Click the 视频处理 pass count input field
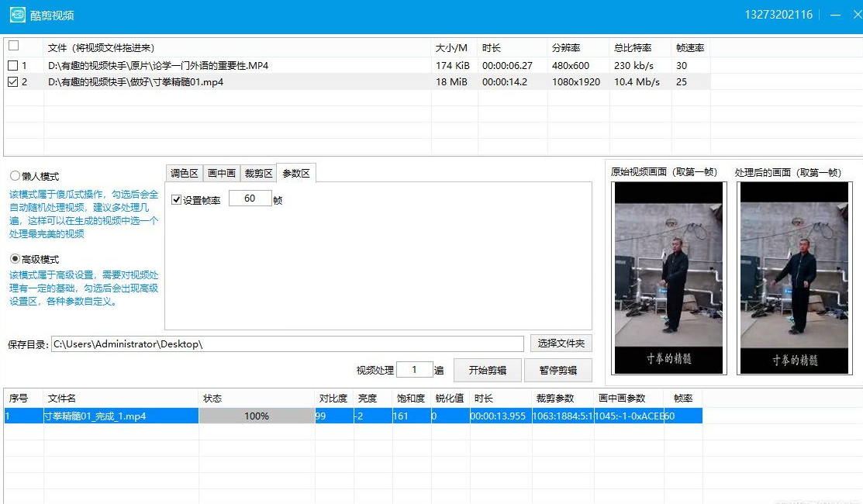Image resolution: width=863 pixels, height=504 pixels. [416, 369]
